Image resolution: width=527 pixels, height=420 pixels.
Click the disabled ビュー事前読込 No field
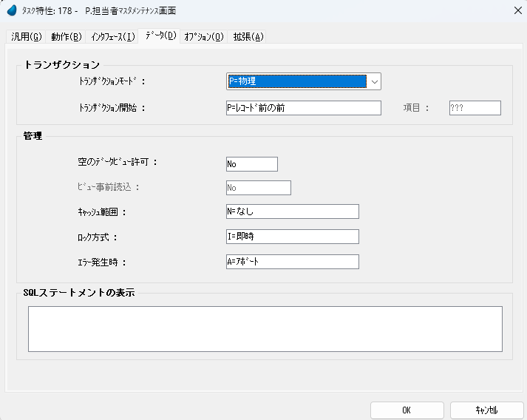click(259, 188)
